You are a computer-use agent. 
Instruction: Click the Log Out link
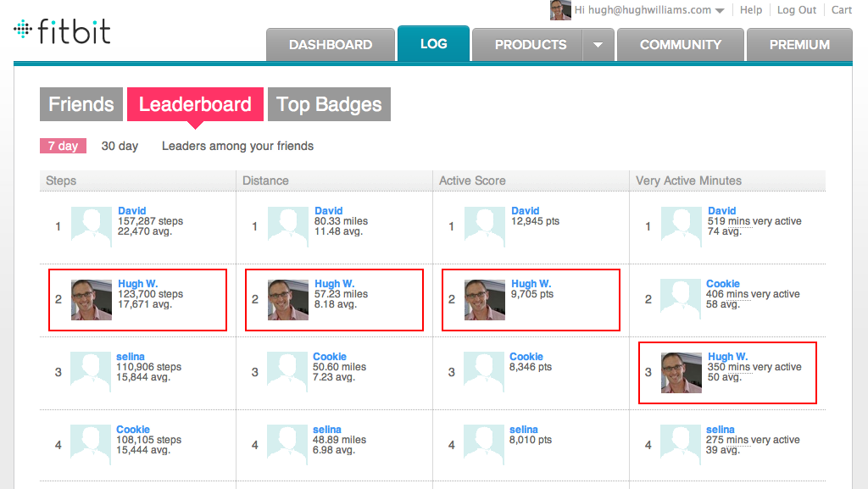797,10
